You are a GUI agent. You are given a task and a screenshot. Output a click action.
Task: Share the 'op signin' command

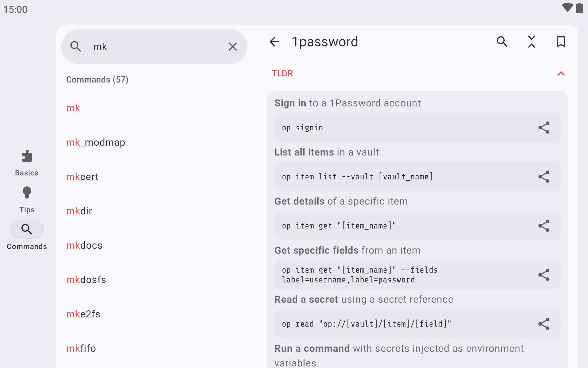[x=544, y=128]
